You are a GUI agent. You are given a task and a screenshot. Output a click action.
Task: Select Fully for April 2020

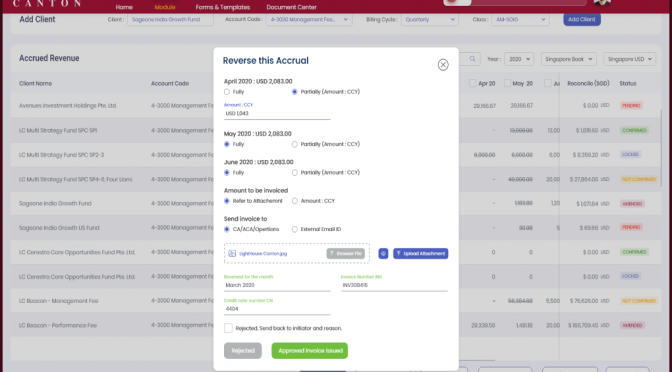pos(227,92)
